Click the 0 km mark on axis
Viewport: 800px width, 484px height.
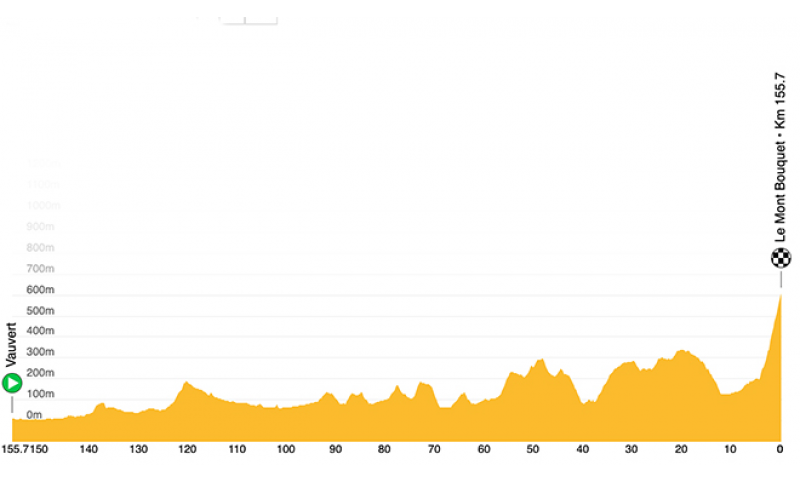click(x=780, y=449)
